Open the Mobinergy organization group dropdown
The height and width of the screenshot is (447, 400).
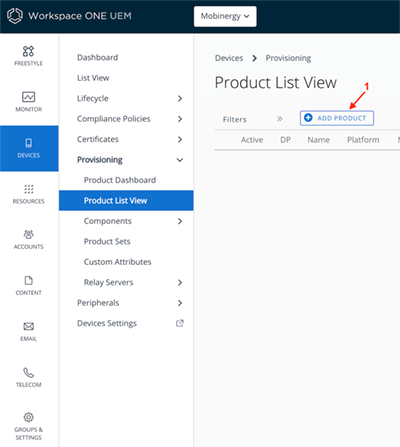(225, 16)
